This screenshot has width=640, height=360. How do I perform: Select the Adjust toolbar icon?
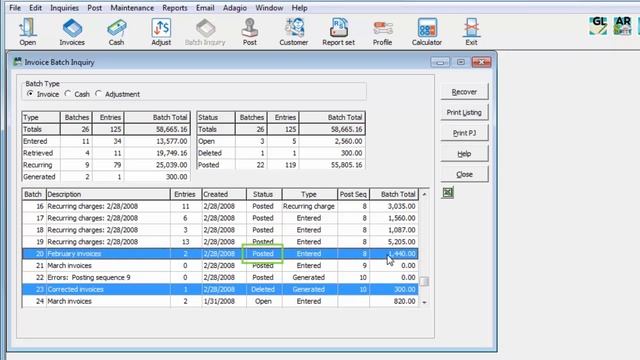(x=161, y=32)
